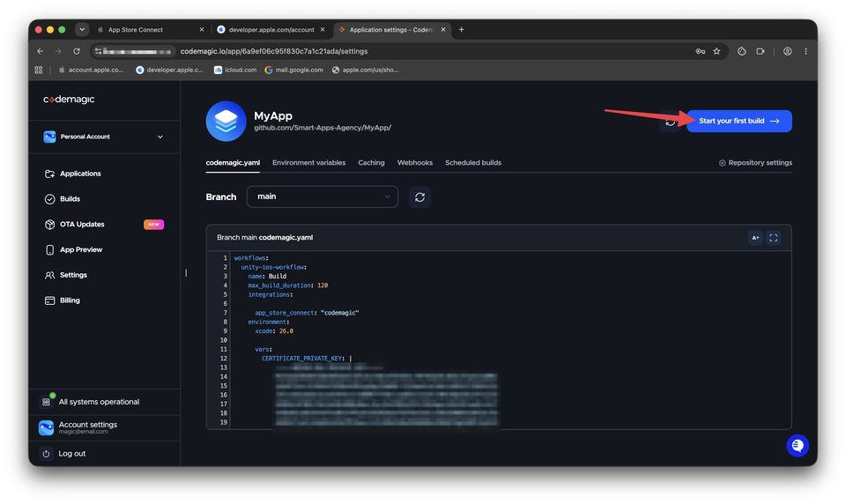
Task: Click code line app_store_connect: "codemagic"
Action: (x=307, y=313)
